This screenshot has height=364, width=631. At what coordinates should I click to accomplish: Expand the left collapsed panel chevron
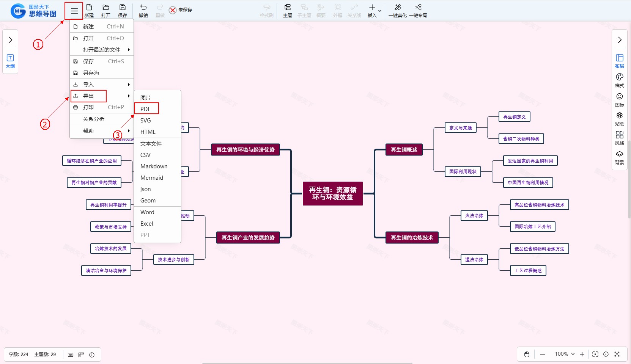tap(10, 40)
